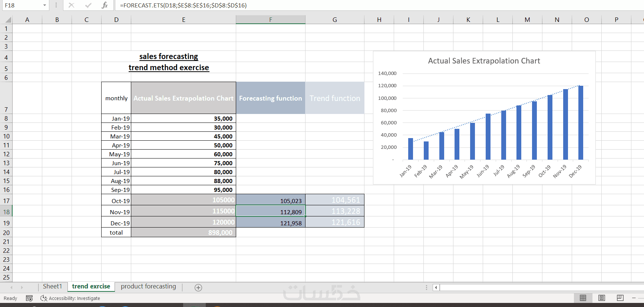Select the monthly header cell
644x307 pixels.
point(116,98)
